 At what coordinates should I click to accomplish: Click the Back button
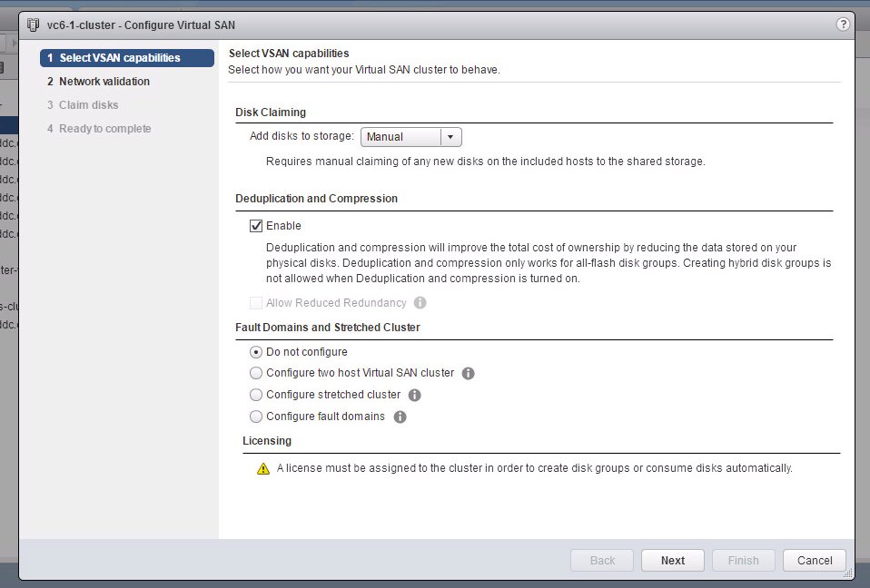[602, 560]
